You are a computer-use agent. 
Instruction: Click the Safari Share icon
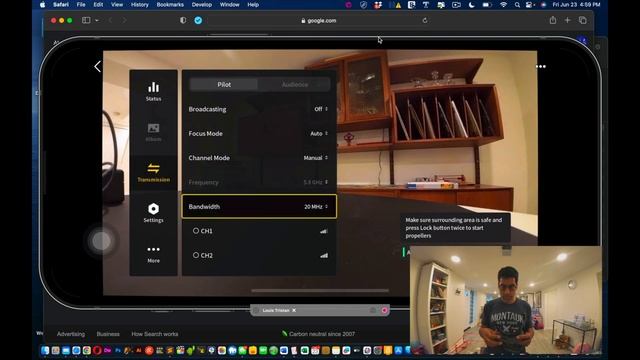pos(553,20)
